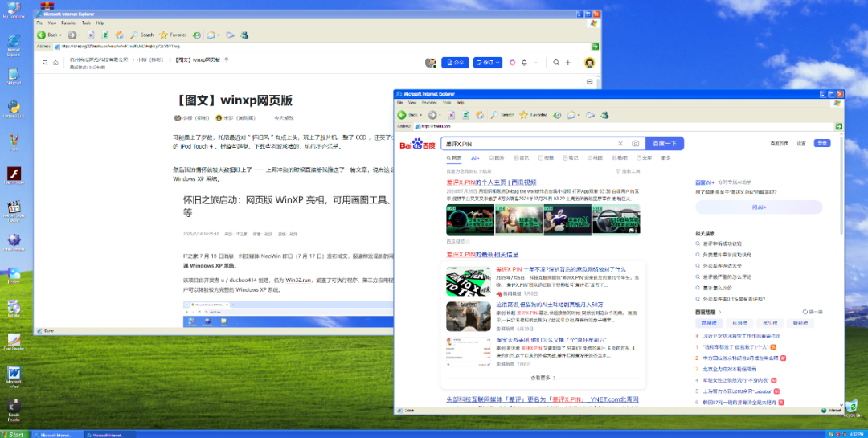868x438 pixels.
Task: Open File menu in the Baidu IE window
Action: (400, 102)
